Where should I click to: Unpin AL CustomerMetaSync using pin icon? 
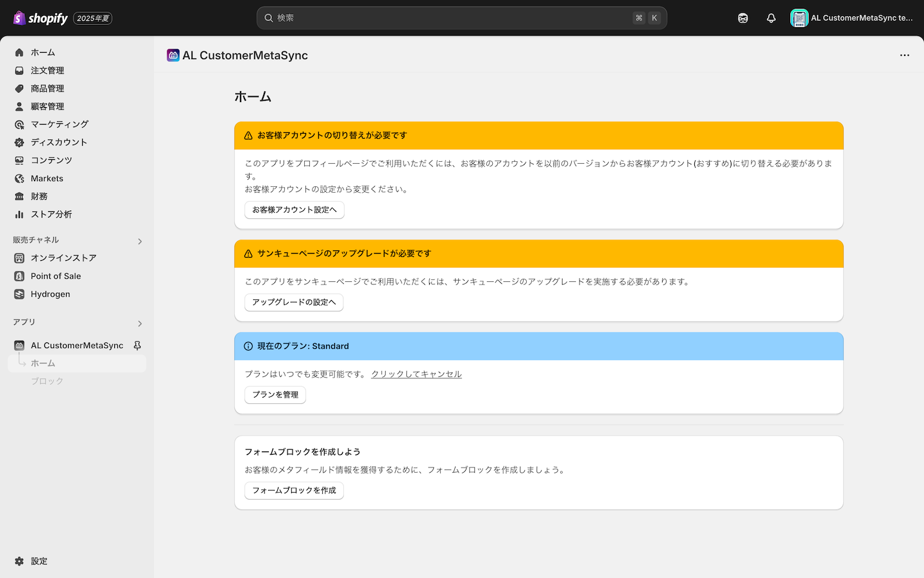[x=137, y=346]
